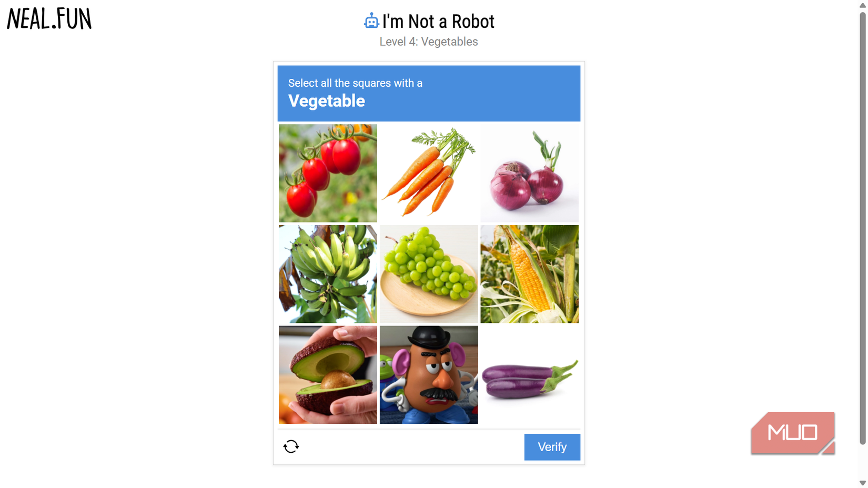Screen dimensions: 868x488
Task: Click the Vegetable instruction banner
Action: point(429,94)
